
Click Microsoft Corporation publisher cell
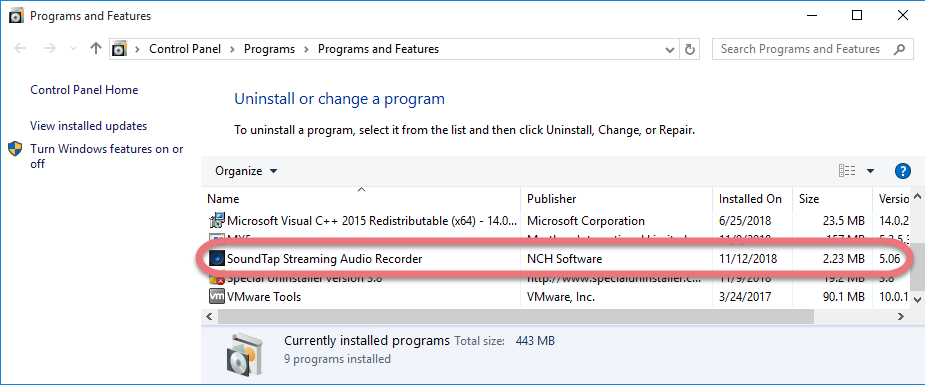point(586,221)
